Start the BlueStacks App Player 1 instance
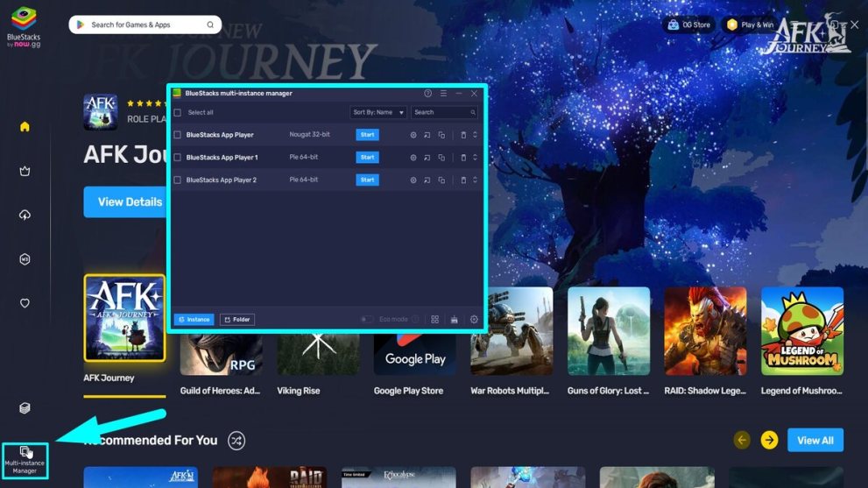The image size is (868, 488). point(368,158)
